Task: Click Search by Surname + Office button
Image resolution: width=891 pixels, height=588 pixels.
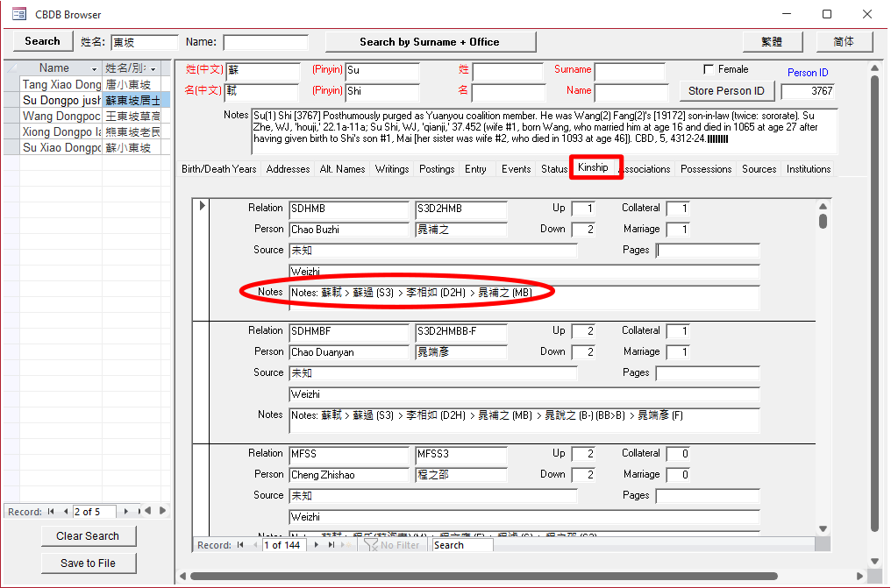Action: 430,42
